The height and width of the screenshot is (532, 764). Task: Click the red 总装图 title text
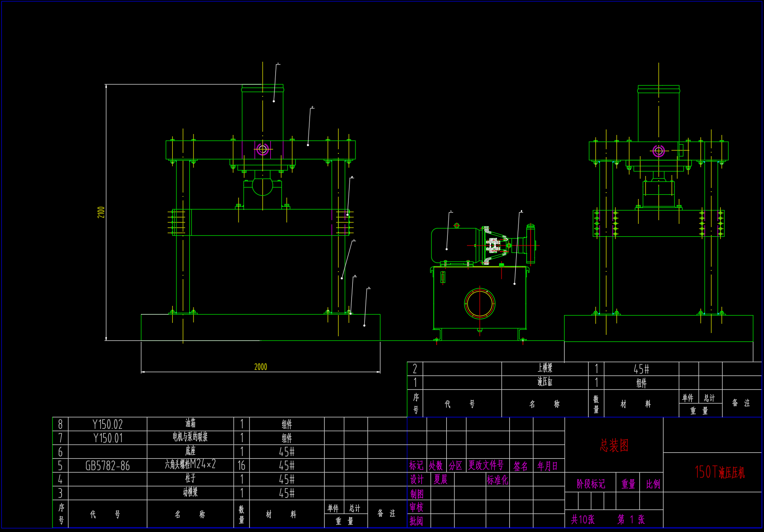click(x=614, y=445)
